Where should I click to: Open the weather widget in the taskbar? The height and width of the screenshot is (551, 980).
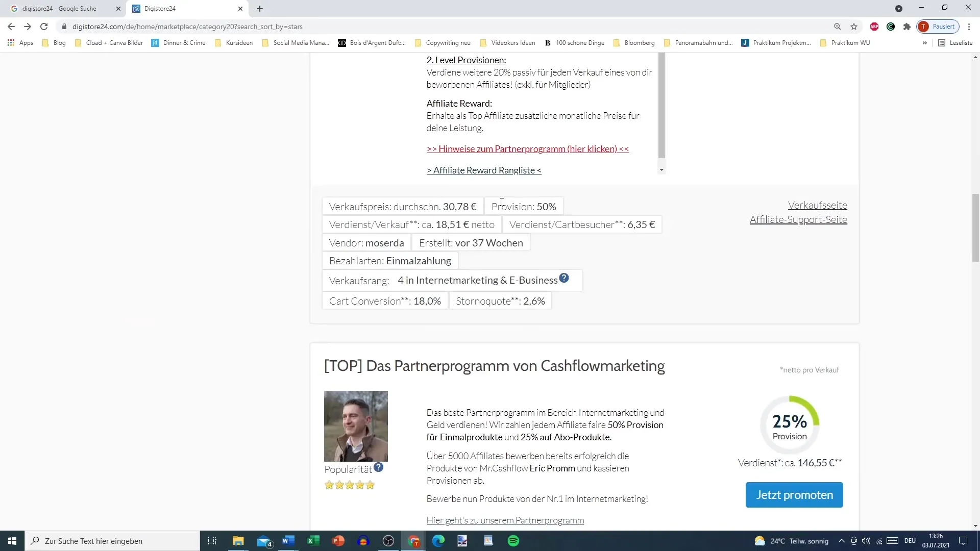pyautogui.click(x=792, y=541)
